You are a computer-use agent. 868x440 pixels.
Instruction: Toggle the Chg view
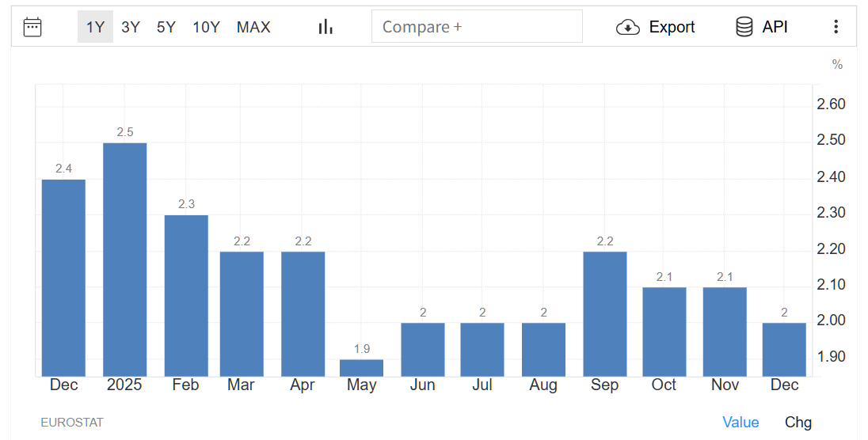798,423
